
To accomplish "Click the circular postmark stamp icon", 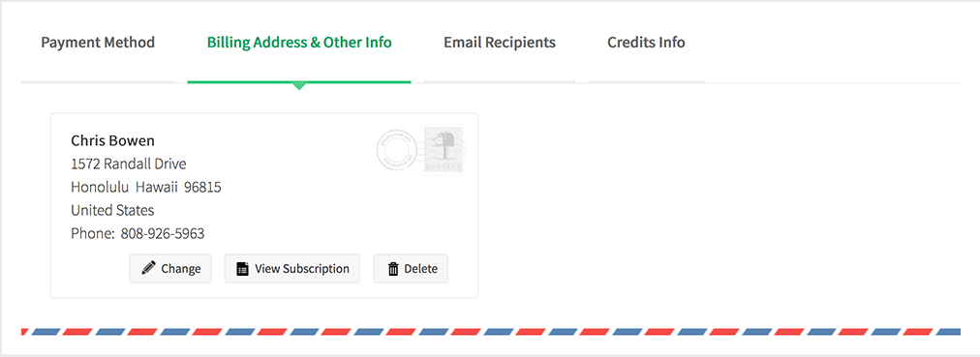I will tap(396, 150).
